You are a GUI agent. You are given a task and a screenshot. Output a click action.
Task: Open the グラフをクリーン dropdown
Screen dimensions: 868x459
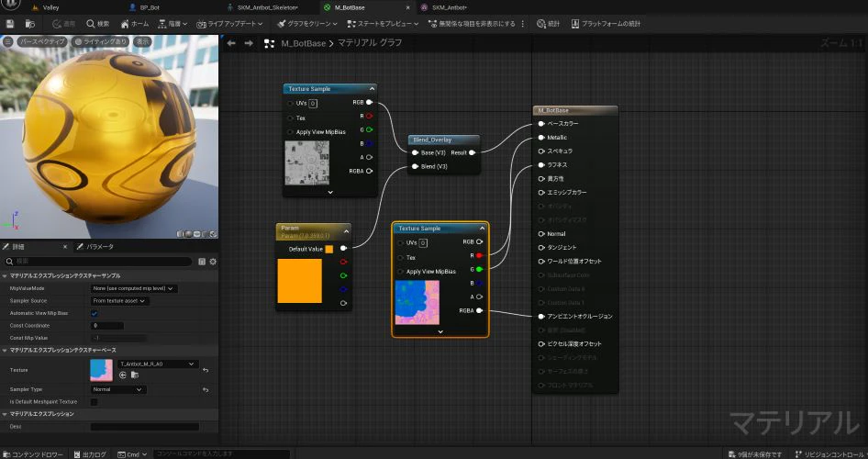307,24
